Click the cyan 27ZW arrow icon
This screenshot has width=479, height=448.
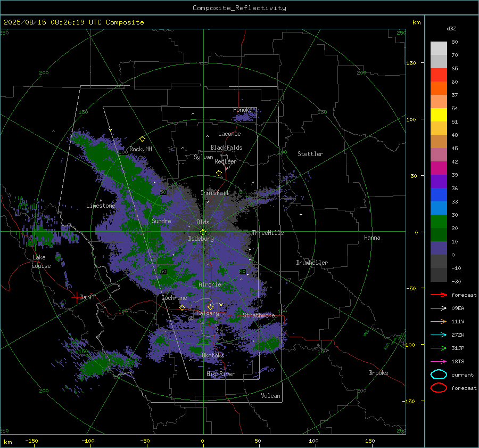439,335
